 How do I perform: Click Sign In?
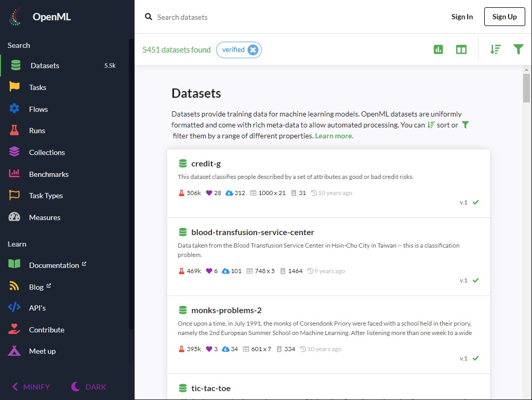pyautogui.click(x=462, y=17)
